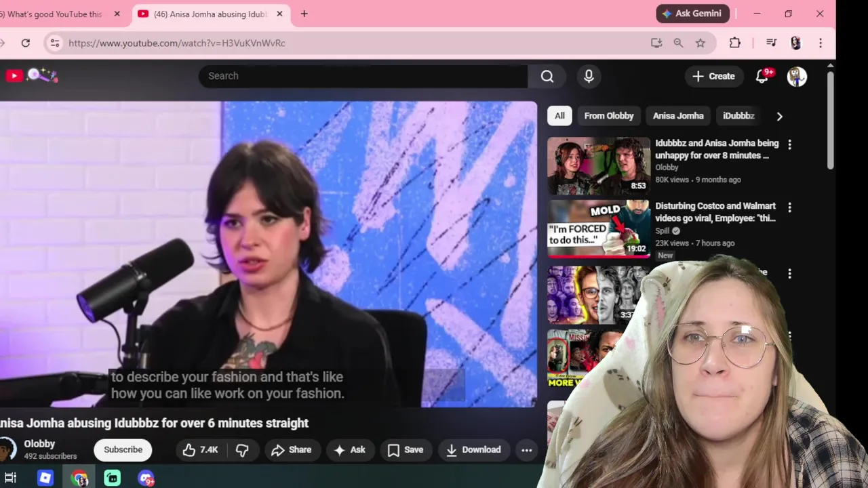Open title 'Disturbing Costco and Walmart videos go viral'

(715, 212)
